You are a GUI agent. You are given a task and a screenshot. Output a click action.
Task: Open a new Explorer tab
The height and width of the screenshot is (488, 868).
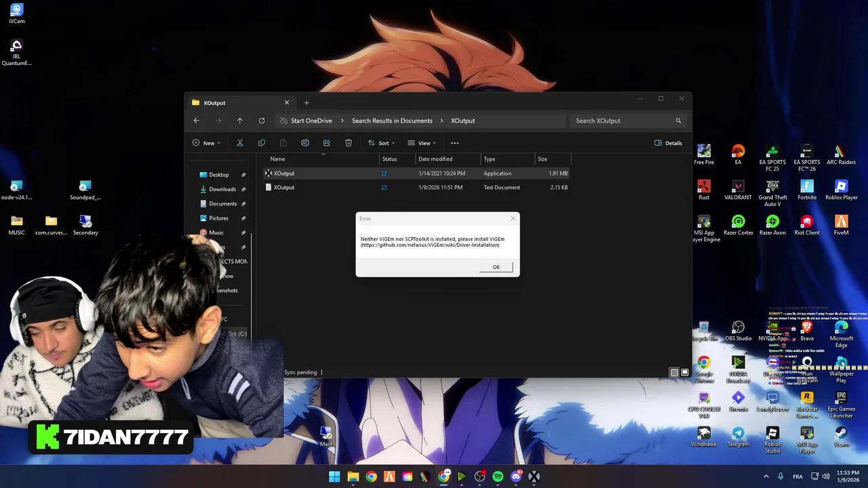pyautogui.click(x=307, y=103)
